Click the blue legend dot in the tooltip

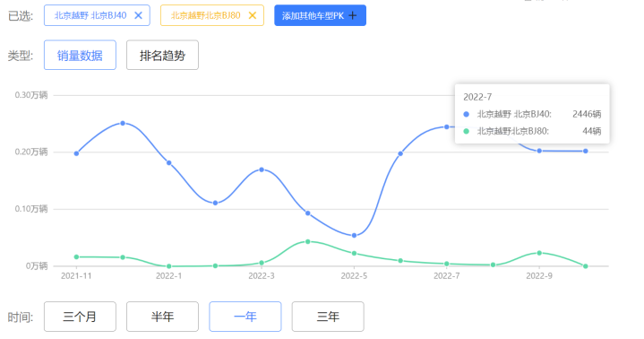[x=466, y=115]
